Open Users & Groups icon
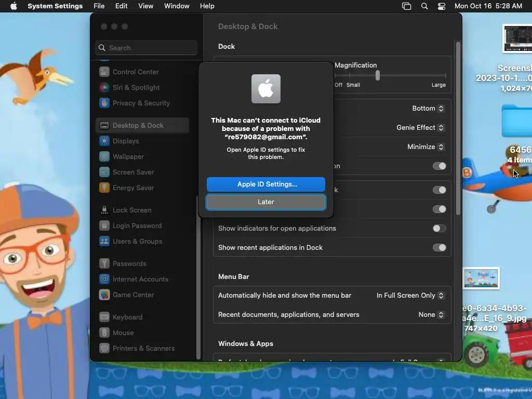The height and width of the screenshot is (399, 532). [x=104, y=241]
